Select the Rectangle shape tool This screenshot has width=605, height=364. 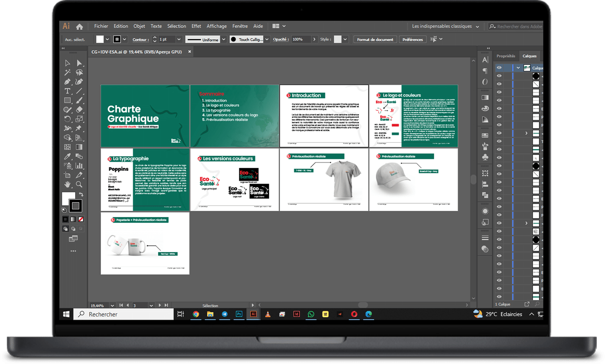67,101
